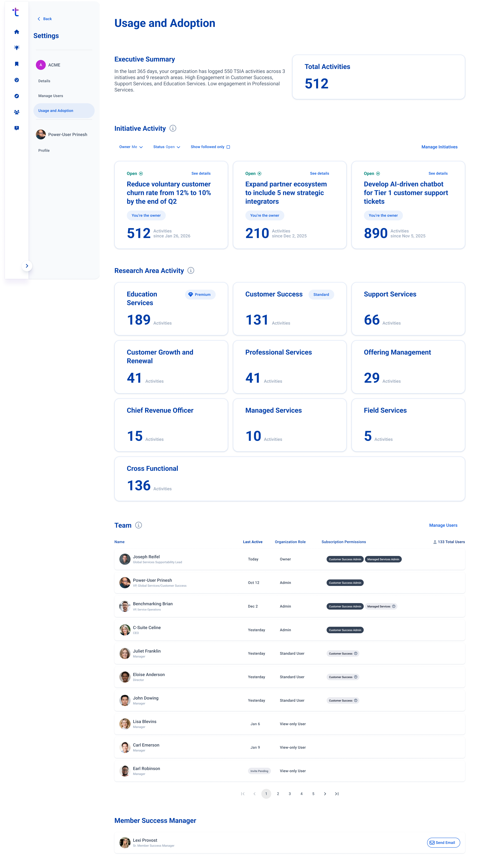Sort the table by Organization Role column
This screenshot has height=868, width=480.
(x=290, y=542)
